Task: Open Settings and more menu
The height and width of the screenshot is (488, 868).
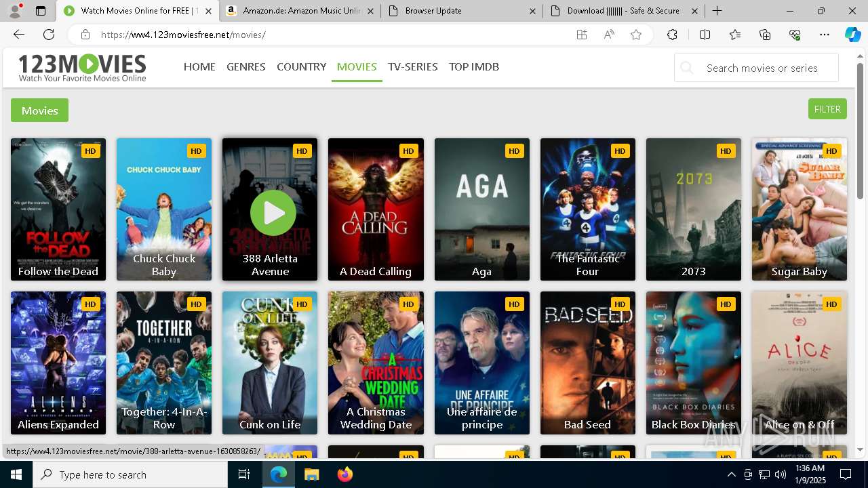Action: point(825,35)
